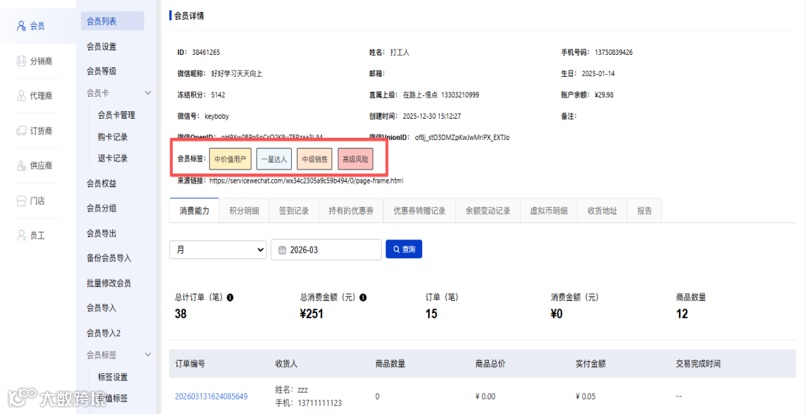Image resolution: width=806 pixels, height=414 pixels.
Task: Open 会员设置 menu item
Action: coord(101,46)
